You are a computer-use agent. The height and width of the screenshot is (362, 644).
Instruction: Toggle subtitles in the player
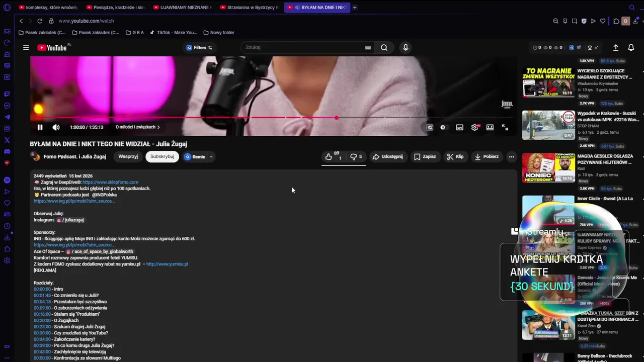click(x=459, y=127)
